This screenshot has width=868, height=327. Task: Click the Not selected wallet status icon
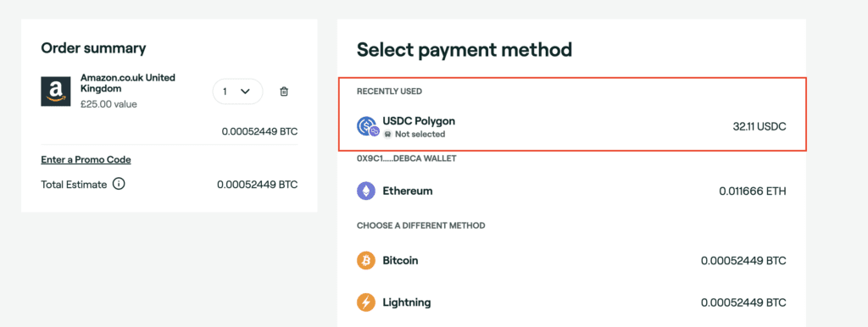point(387,135)
